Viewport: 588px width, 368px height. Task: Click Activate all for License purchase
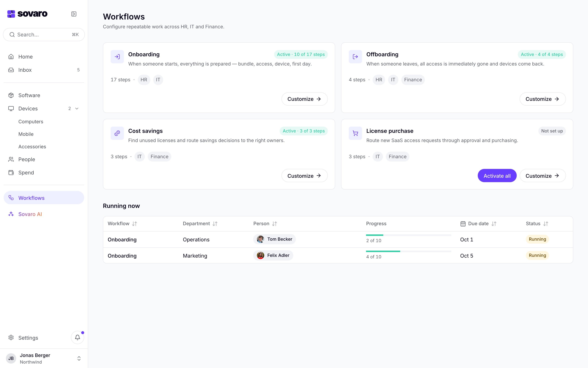pos(497,176)
